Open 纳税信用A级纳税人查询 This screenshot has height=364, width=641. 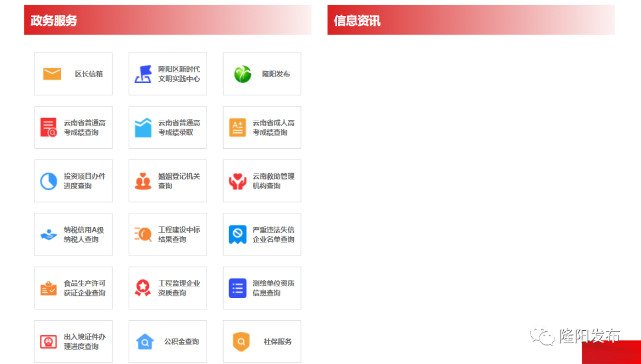point(73,234)
